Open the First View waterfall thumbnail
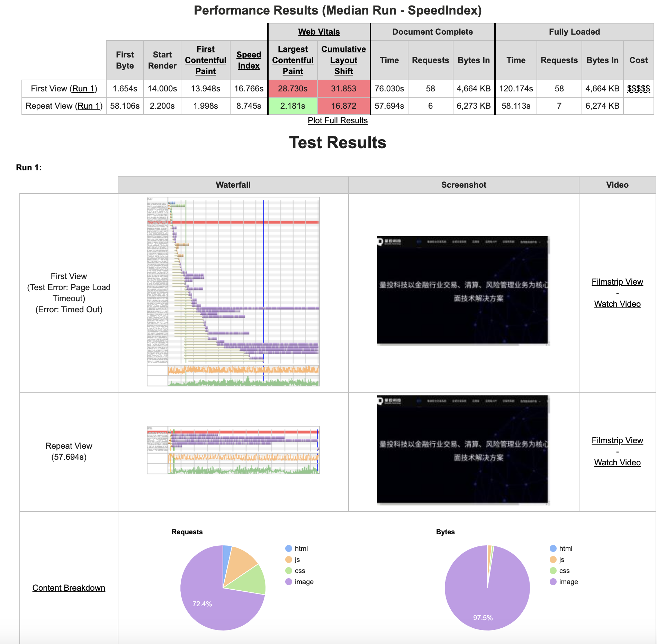657x644 pixels. point(233,292)
